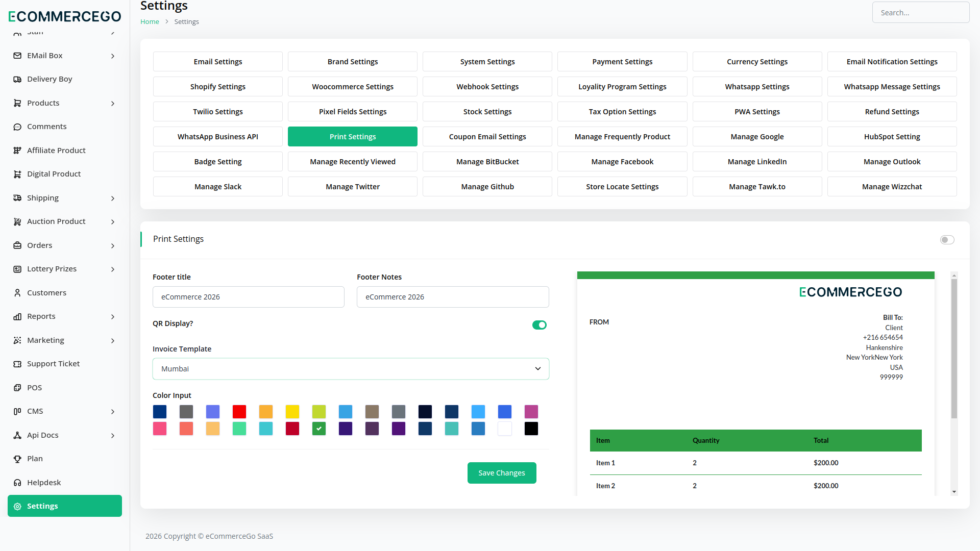The height and width of the screenshot is (551, 980).
Task: Click the Comments bubble icon
Action: pos(17,127)
